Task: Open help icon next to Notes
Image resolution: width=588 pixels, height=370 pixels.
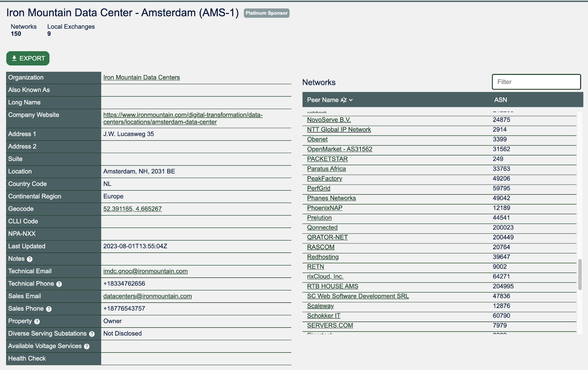Action: [x=30, y=259]
